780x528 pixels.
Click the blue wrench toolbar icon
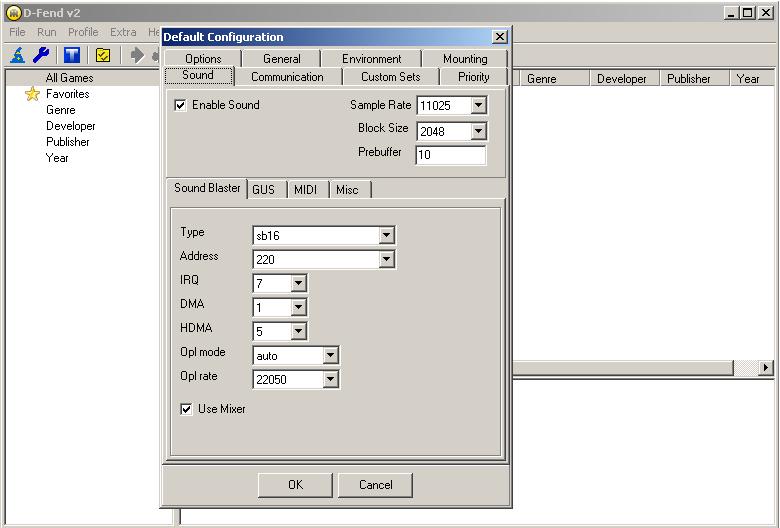tap(41, 55)
